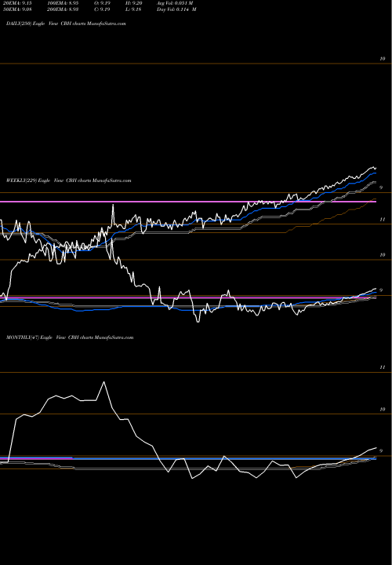Click the weekly chart axis label 11
The height and width of the screenshot is (565, 392).
click(x=383, y=220)
